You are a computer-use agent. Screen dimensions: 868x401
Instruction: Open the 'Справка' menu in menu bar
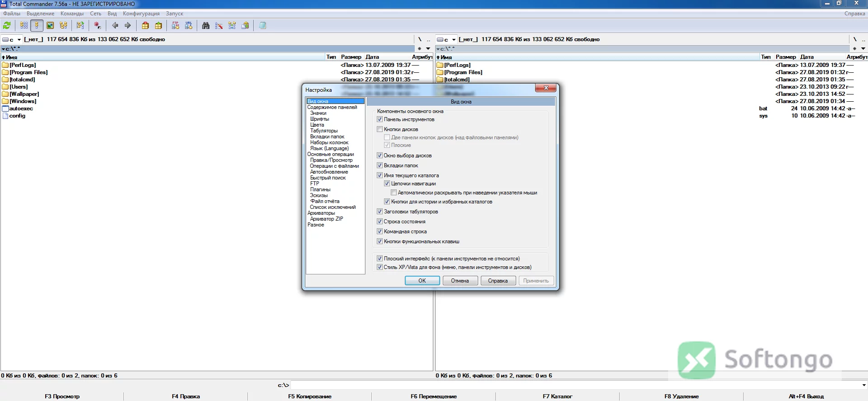click(x=854, y=14)
